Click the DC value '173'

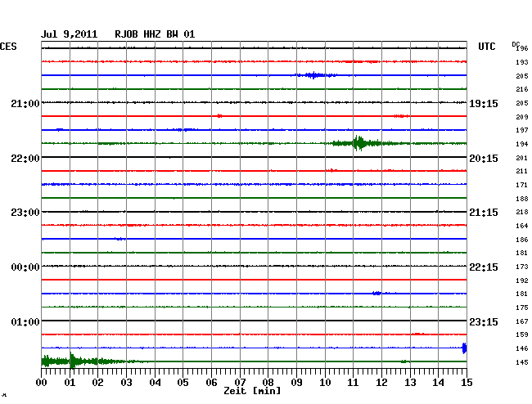click(522, 267)
